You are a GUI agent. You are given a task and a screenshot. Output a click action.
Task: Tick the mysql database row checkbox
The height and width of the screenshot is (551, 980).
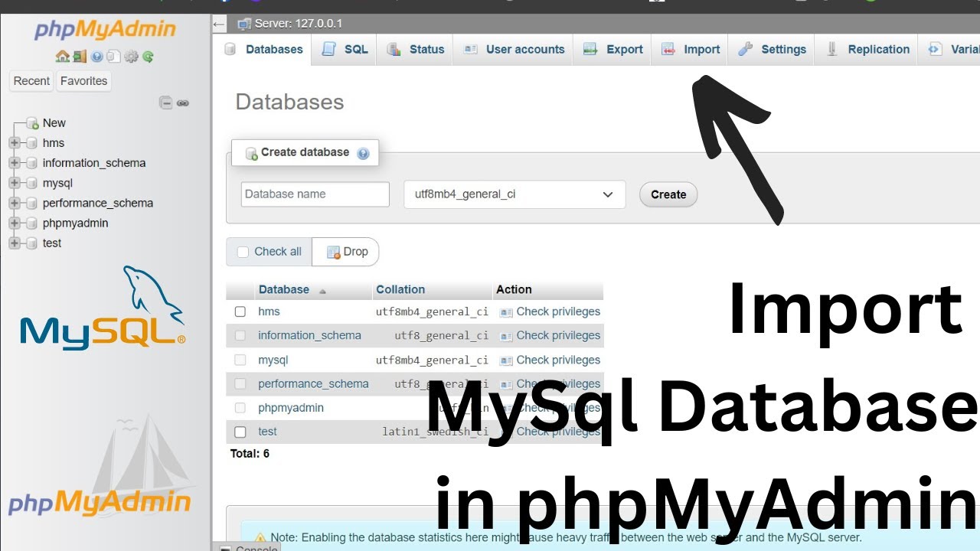pyautogui.click(x=240, y=360)
